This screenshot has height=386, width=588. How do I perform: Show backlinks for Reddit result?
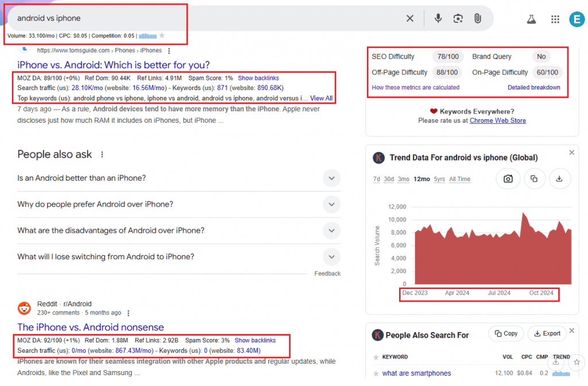tap(255, 340)
